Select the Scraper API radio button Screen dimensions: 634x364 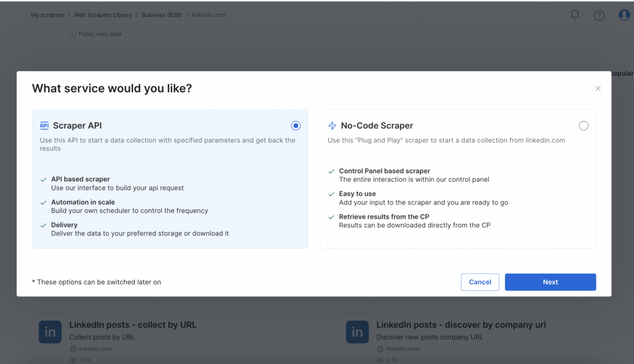click(296, 126)
